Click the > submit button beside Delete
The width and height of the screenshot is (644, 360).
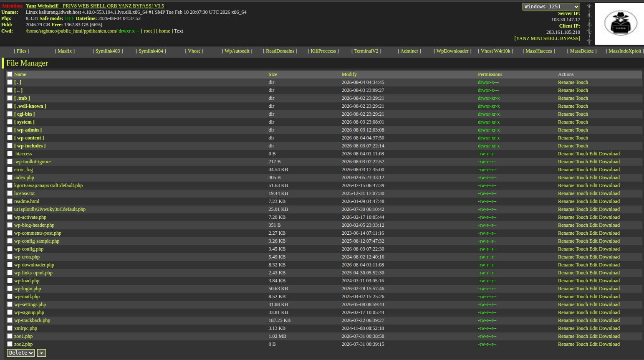(41, 353)
